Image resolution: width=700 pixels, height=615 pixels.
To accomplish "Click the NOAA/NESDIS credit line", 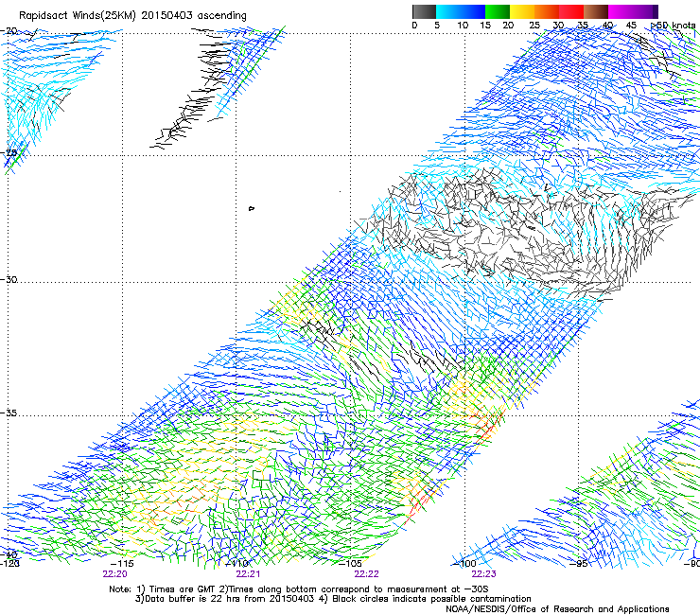I will pos(557,609).
